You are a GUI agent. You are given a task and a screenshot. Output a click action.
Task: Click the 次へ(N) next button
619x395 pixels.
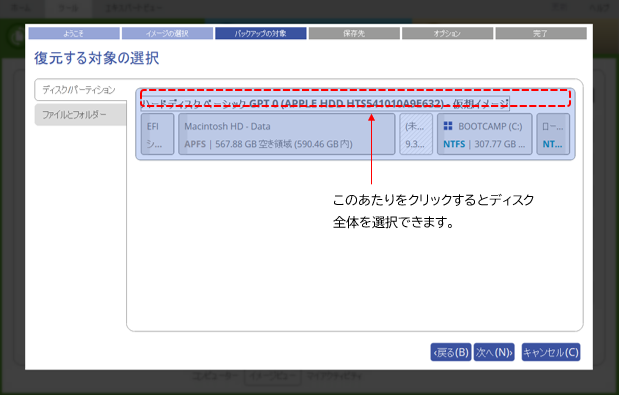(x=494, y=352)
